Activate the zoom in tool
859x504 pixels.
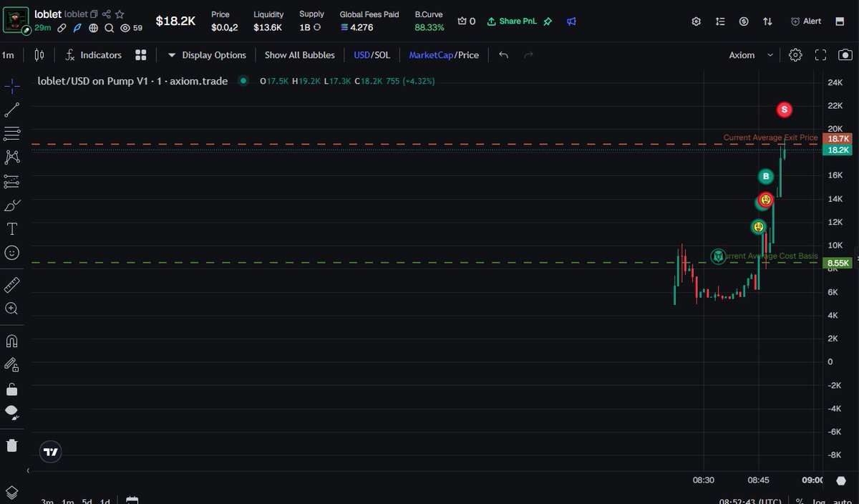point(11,309)
